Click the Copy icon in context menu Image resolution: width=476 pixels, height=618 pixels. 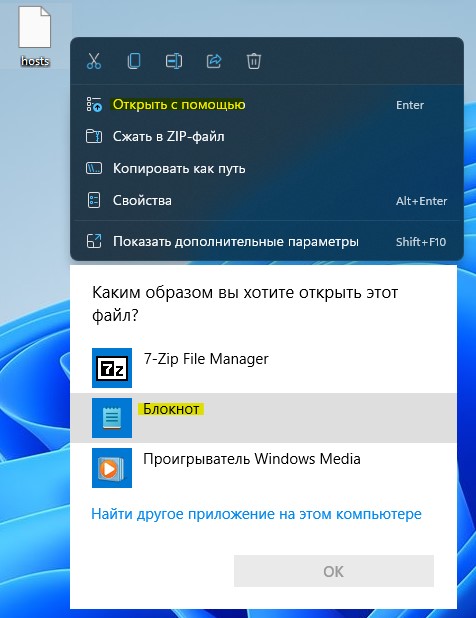(x=134, y=61)
